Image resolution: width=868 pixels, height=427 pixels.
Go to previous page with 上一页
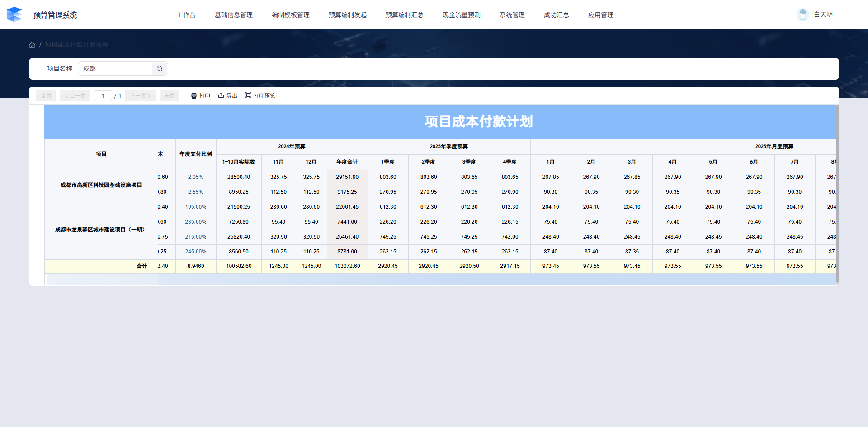tap(75, 96)
